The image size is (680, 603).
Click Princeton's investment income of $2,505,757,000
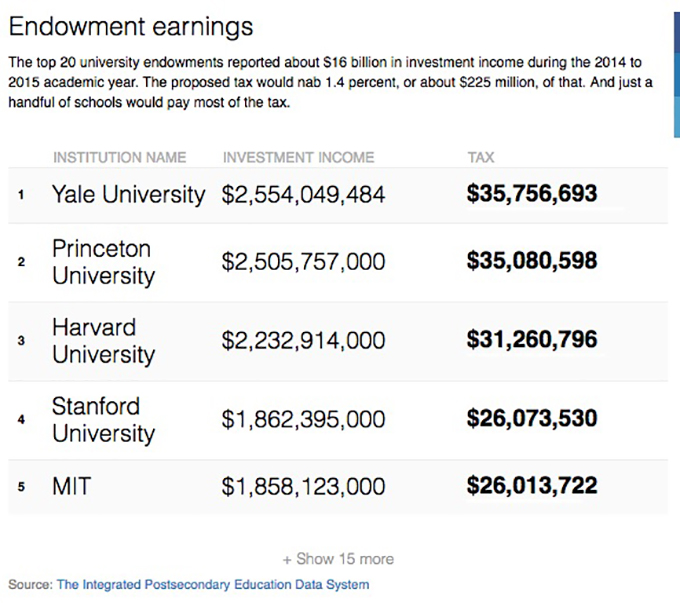(303, 262)
